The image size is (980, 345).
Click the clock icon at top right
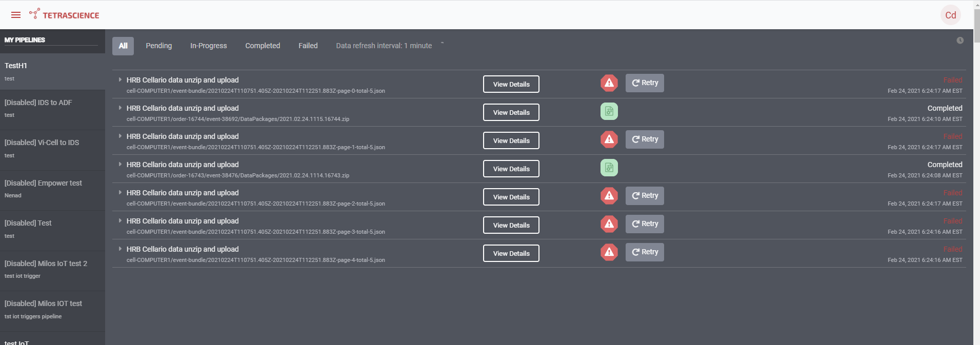[960, 40]
